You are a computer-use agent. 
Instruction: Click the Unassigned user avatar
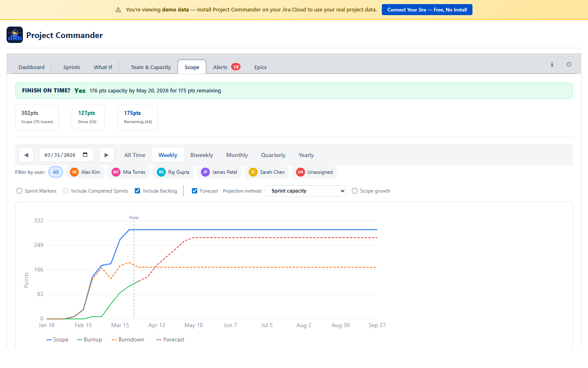[300, 172]
